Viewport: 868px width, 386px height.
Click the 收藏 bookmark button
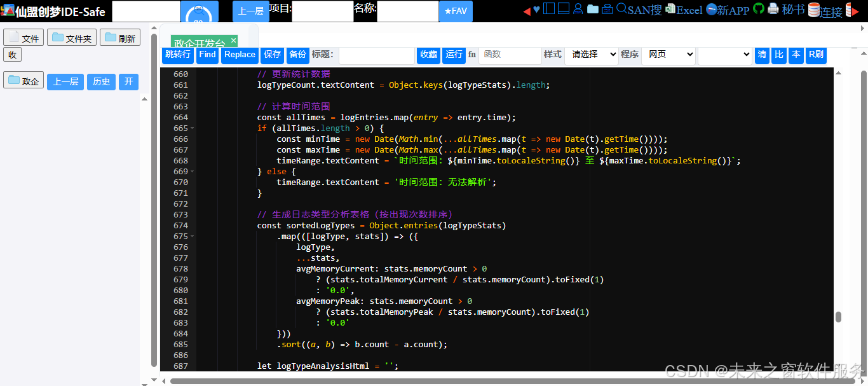(x=428, y=55)
